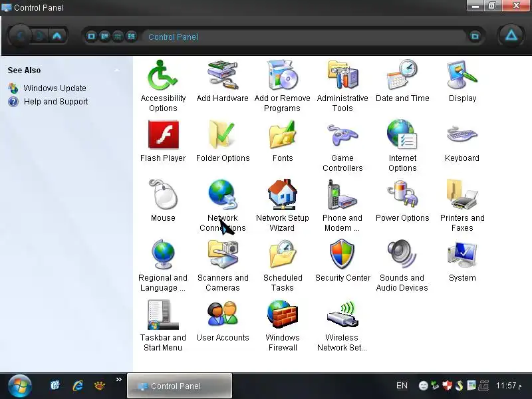Launch the Network Setup Wizard
Screen dimensions: 532x399
[282, 205]
